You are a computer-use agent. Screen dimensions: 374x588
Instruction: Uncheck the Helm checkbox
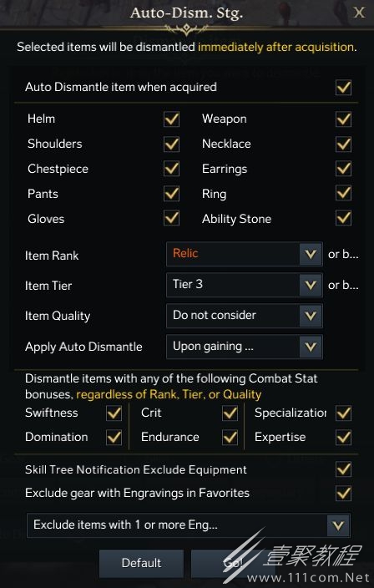[171, 119]
